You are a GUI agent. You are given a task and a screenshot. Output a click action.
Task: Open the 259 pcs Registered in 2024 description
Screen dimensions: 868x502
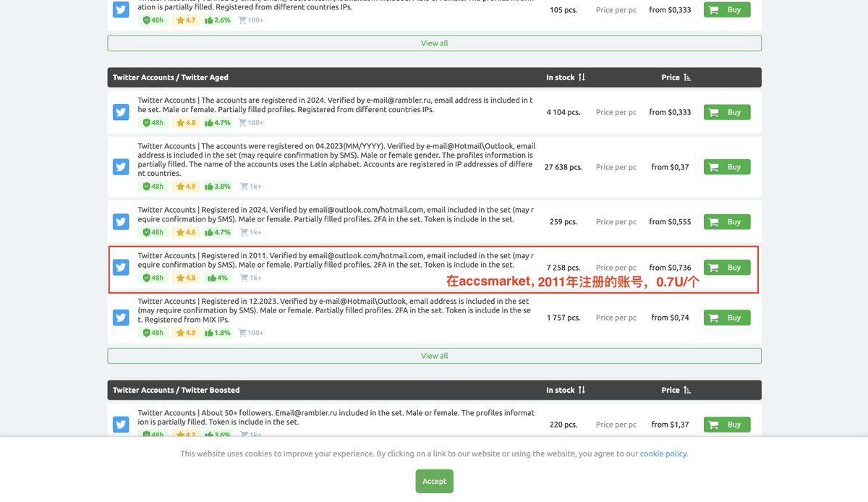click(x=336, y=214)
